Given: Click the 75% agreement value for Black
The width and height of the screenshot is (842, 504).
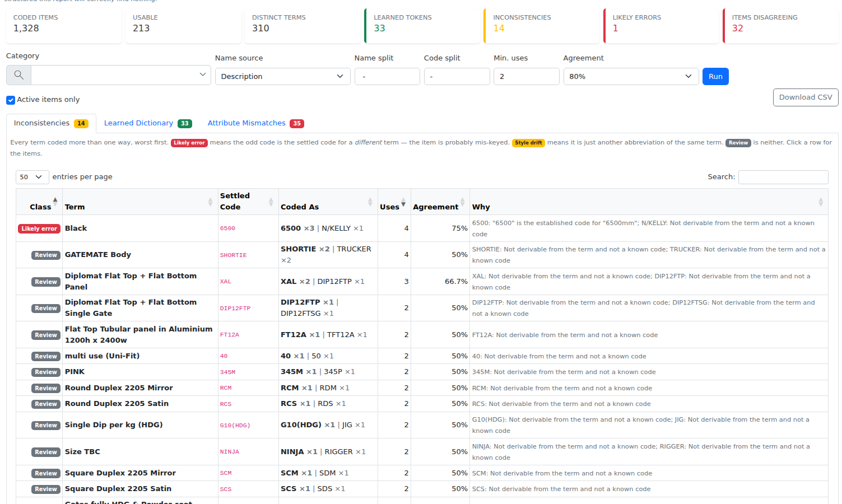Looking at the screenshot, I should point(460,228).
